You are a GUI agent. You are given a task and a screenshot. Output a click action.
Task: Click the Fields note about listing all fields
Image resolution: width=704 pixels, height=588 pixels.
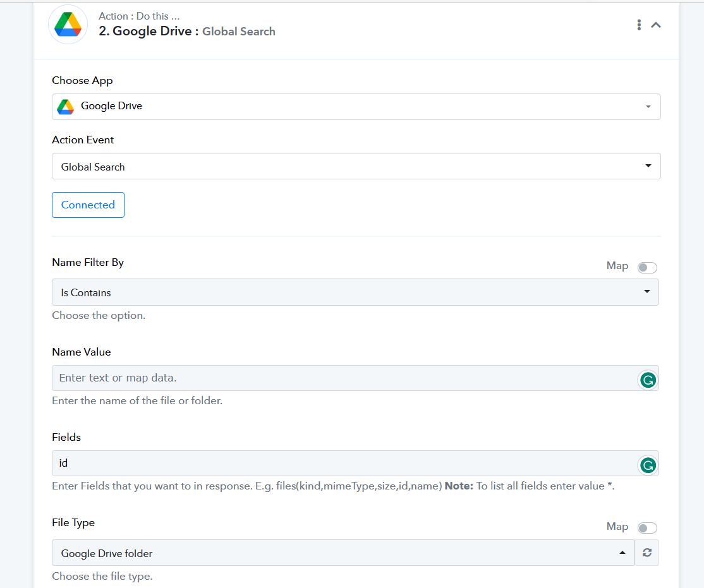pos(530,486)
